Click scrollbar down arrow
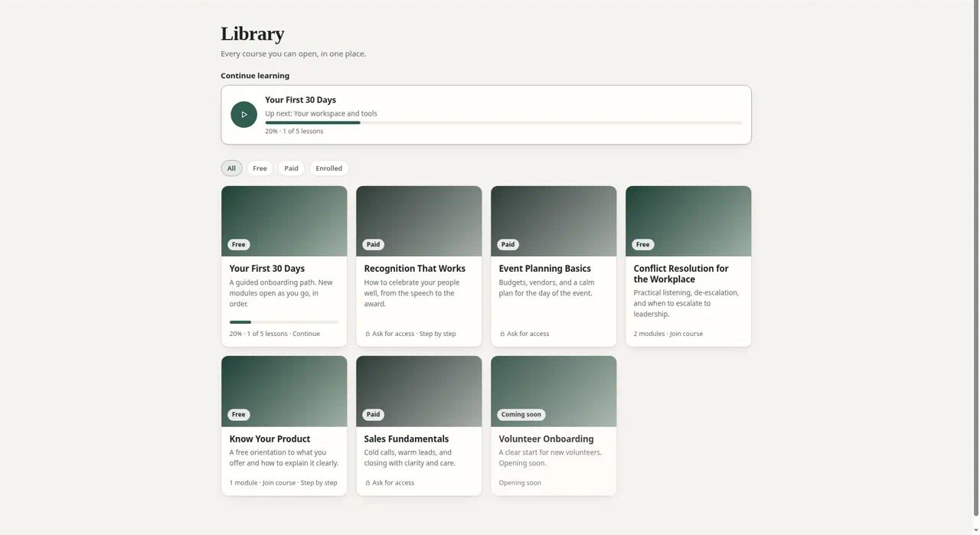The height and width of the screenshot is (535, 980). point(975,530)
